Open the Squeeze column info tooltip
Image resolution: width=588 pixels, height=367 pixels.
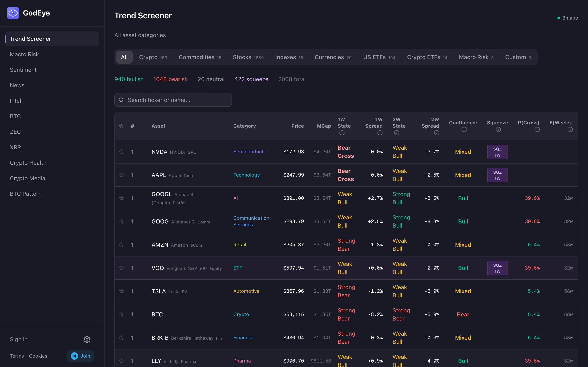pyautogui.click(x=498, y=130)
